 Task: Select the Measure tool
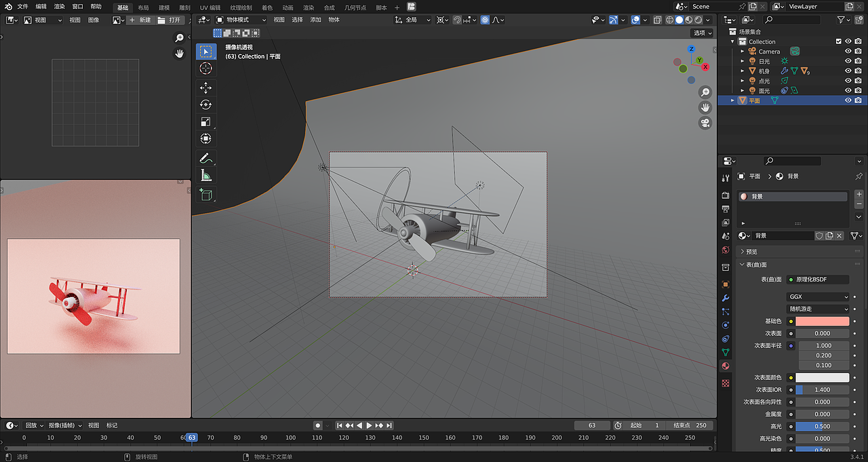[x=205, y=176]
